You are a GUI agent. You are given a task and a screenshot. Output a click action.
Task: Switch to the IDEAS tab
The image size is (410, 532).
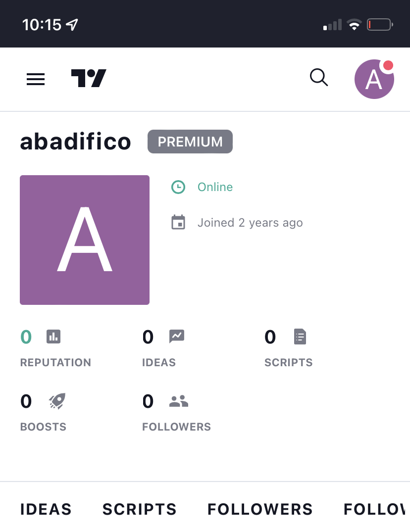(46, 509)
